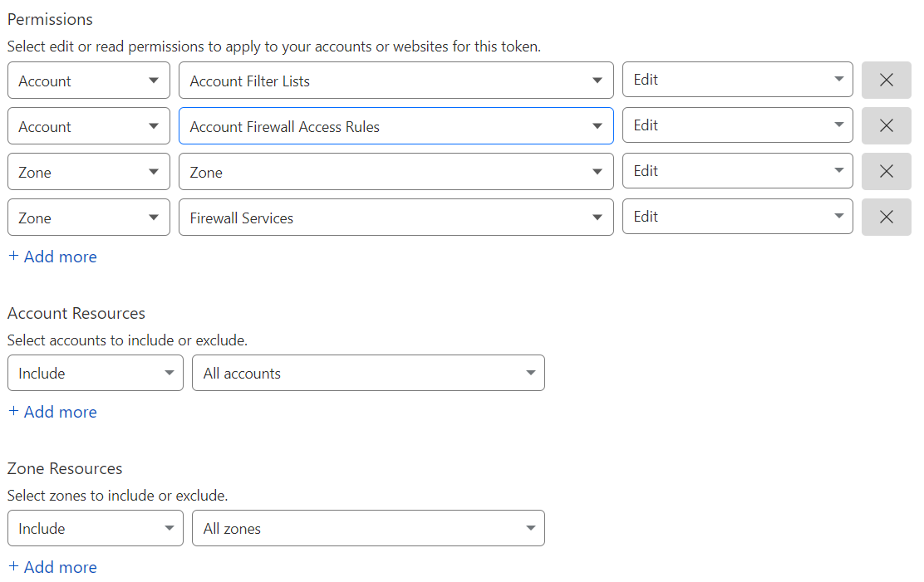Remove the Account Firewall Access Rules row
This screenshot has width=924, height=582.
pos(886,125)
